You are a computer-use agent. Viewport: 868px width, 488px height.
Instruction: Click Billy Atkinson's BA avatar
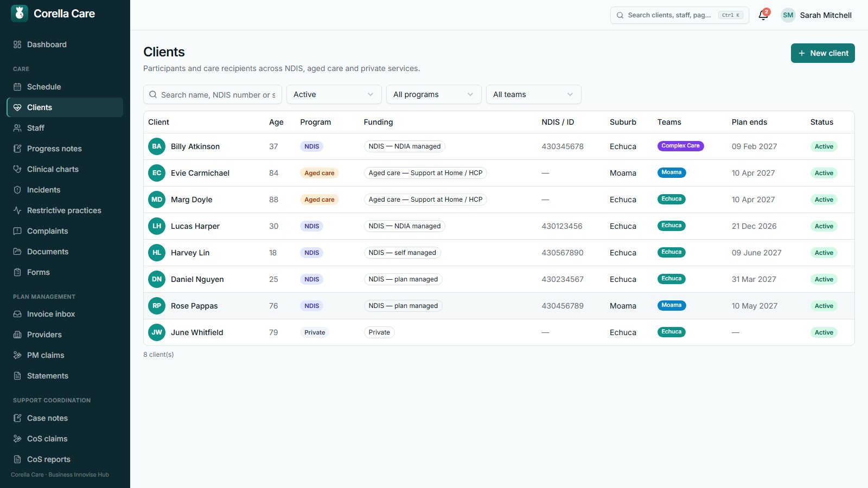coord(157,146)
